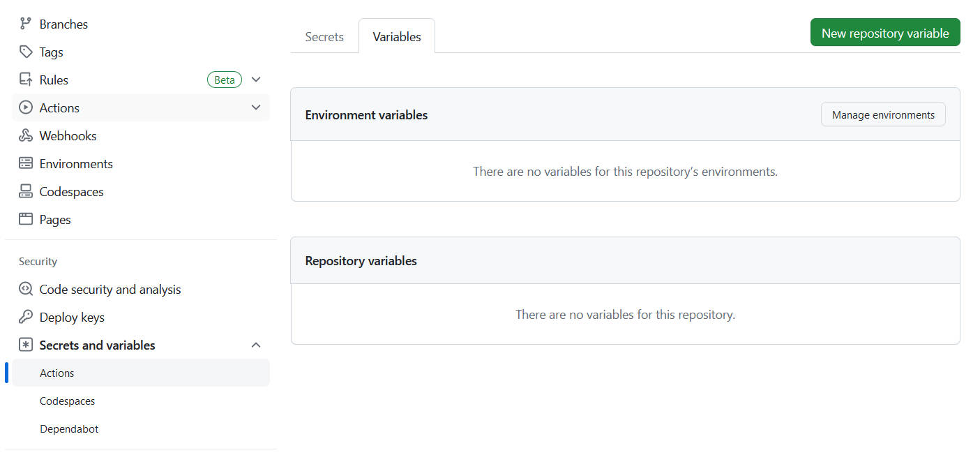Click the Deploy keys key icon

[x=26, y=317]
